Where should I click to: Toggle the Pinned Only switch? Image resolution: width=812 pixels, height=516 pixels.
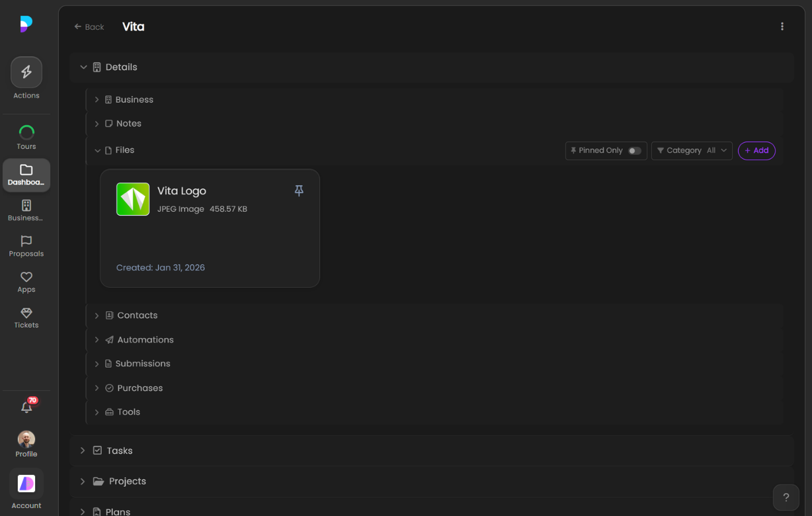click(x=634, y=151)
